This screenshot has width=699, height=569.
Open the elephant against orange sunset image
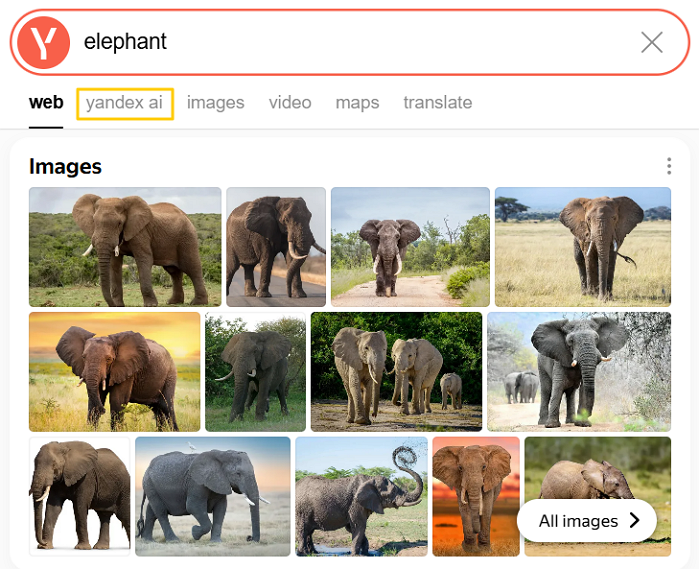475,496
